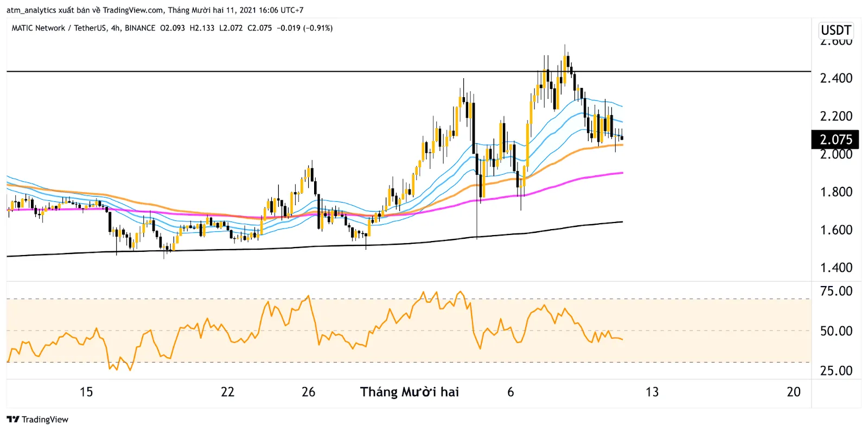
Task: Click the 1.800 price axis label
Action: 836,192
